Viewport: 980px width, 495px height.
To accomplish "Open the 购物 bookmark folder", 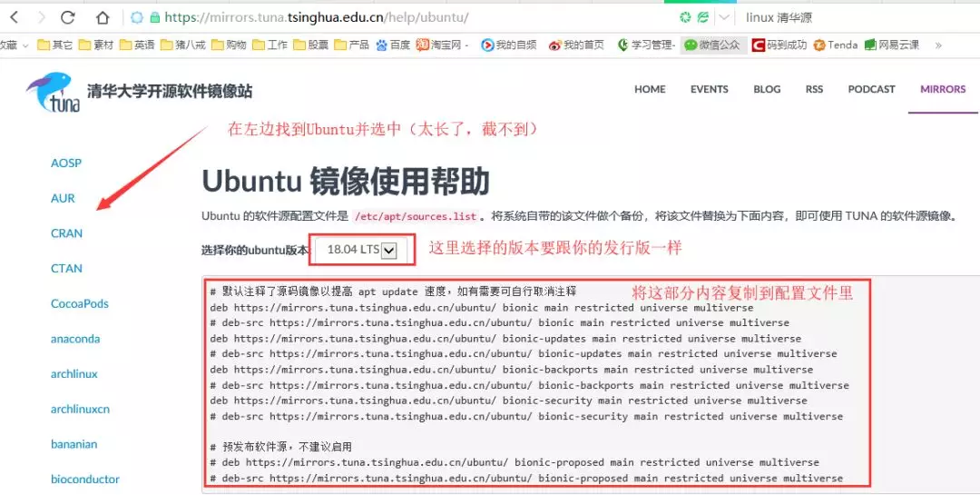I will point(229,45).
